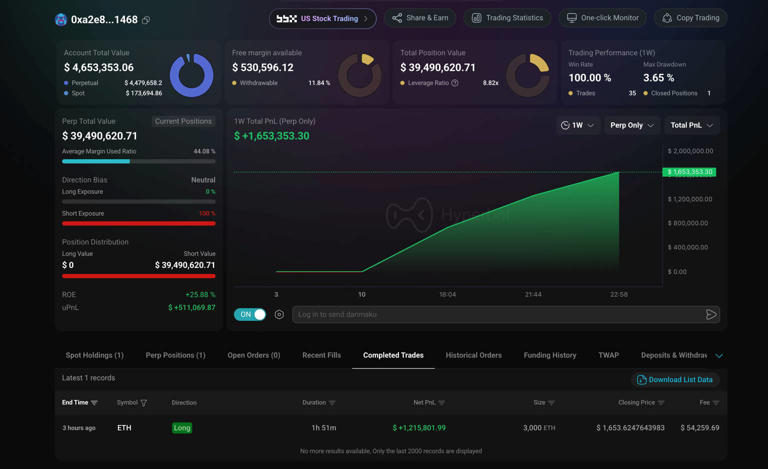This screenshot has height=469, width=768.
Task: Click Current Positions label button
Action: pyautogui.click(x=183, y=121)
